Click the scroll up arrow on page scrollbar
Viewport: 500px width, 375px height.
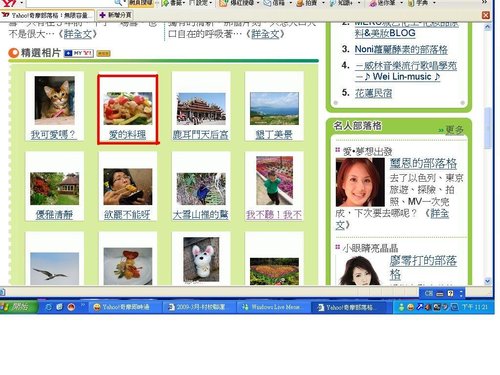coord(488,26)
